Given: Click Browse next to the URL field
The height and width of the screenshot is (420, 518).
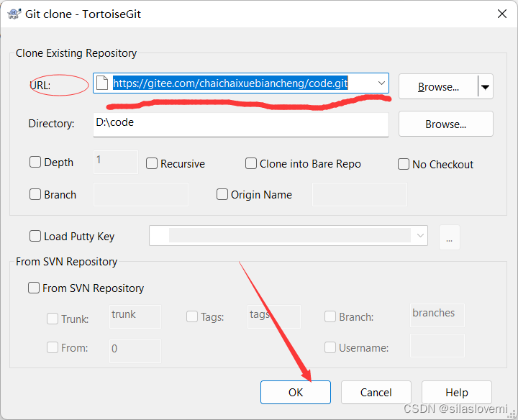Looking at the screenshot, I should pos(438,87).
